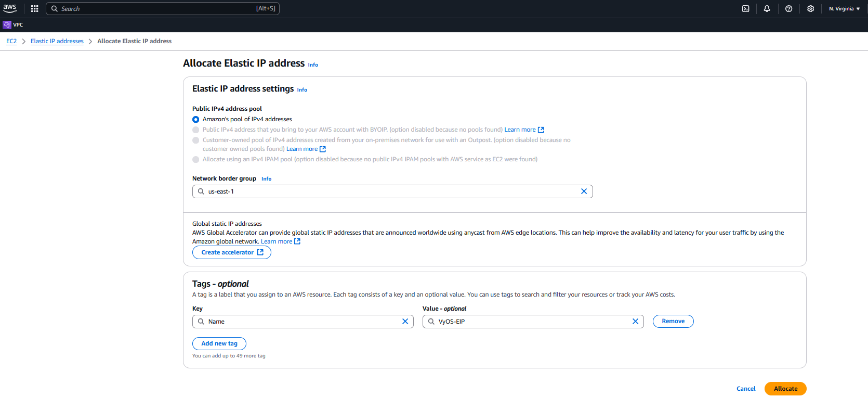
Task: Select Amazon's pool of IPv4 addresses
Action: tap(196, 119)
